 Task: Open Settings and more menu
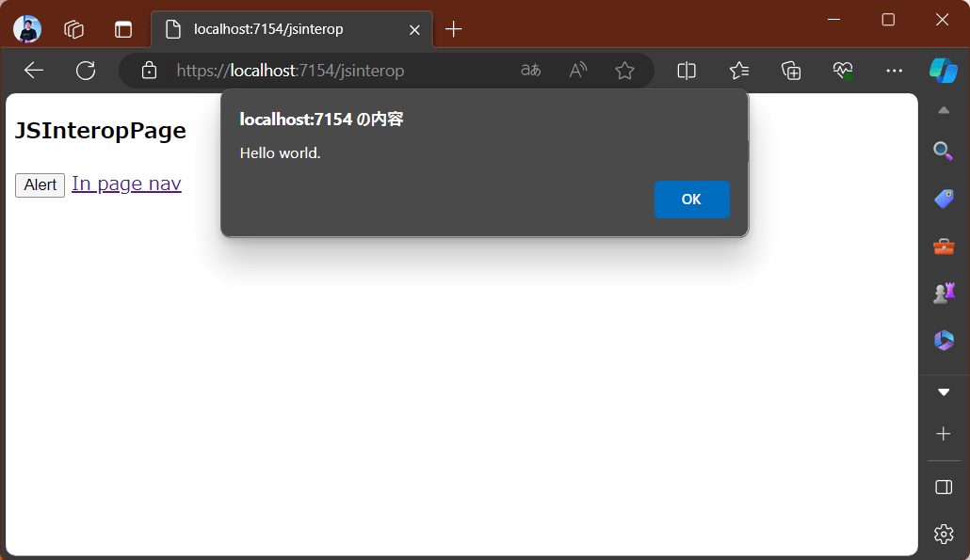click(x=894, y=71)
